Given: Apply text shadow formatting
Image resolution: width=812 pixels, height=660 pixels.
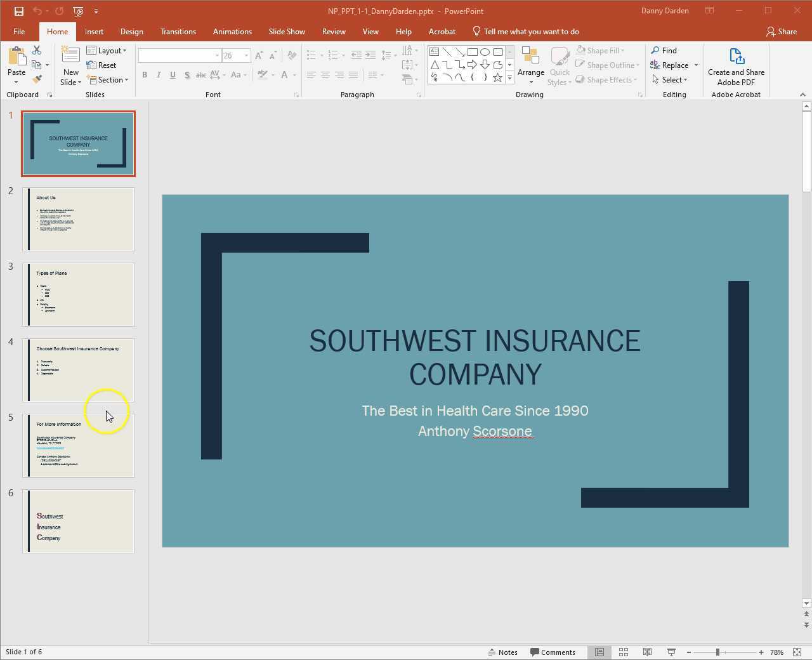Looking at the screenshot, I should click(187, 75).
